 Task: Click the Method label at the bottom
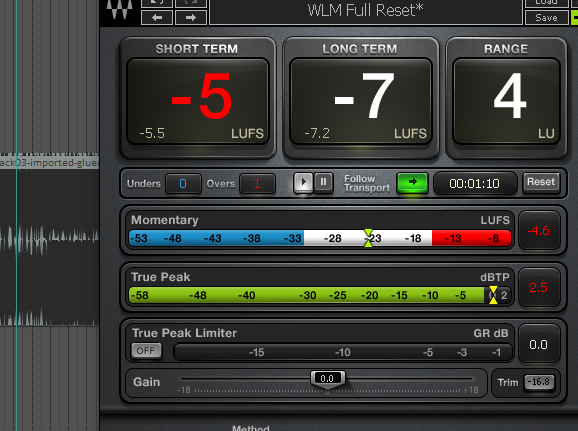coord(251,428)
